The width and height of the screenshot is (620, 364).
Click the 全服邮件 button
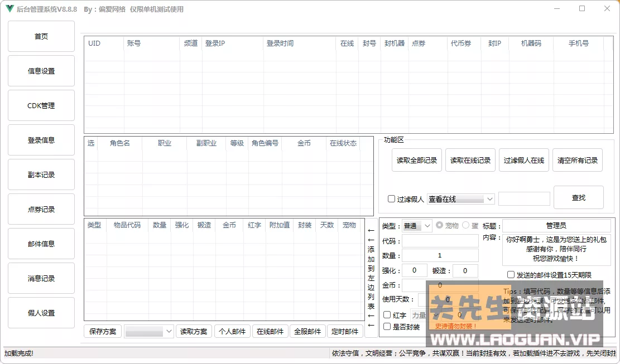307,331
